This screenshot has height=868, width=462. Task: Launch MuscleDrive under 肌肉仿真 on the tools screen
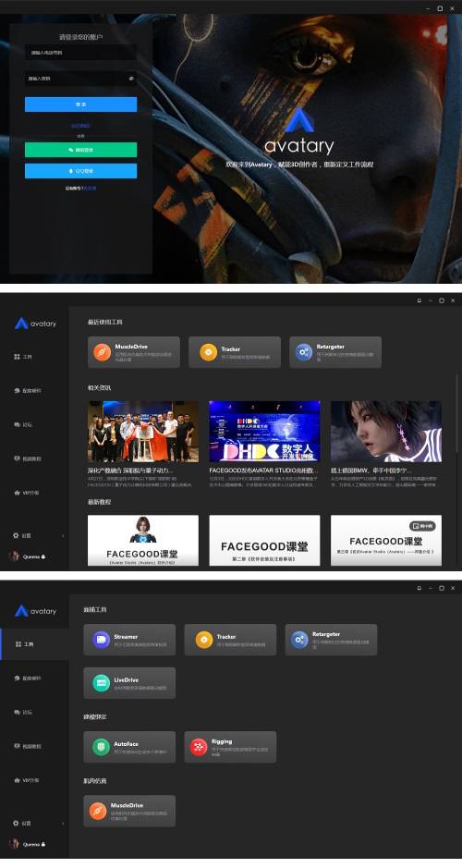coord(129,811)
